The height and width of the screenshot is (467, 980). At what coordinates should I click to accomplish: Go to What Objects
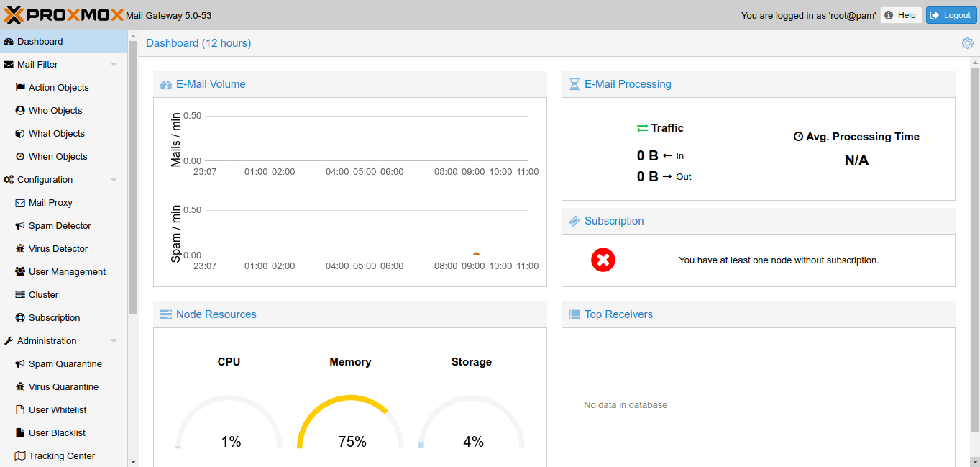tap(64, 134)
